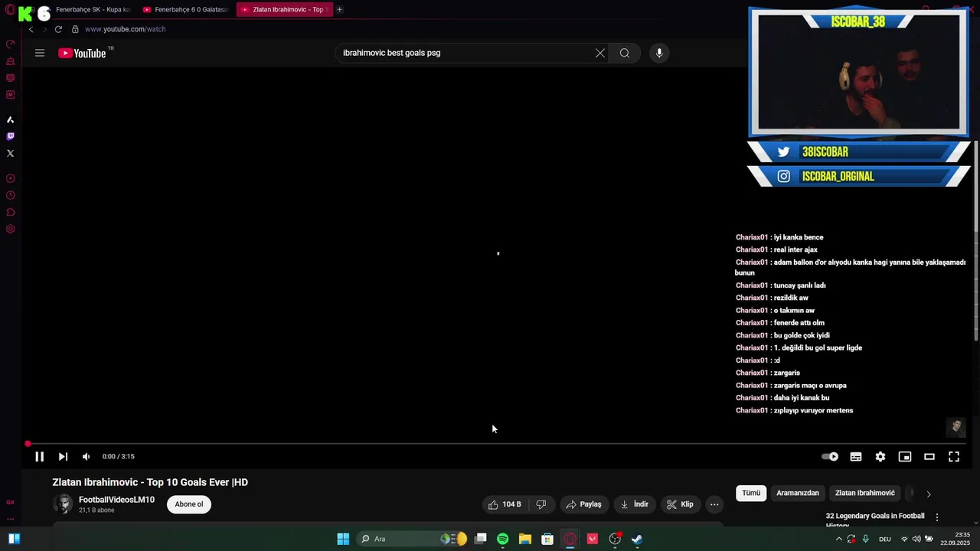Open the video player settings gear
This screenshot has width=980, height=551.
pyautogui.click(x=880, y=457)
